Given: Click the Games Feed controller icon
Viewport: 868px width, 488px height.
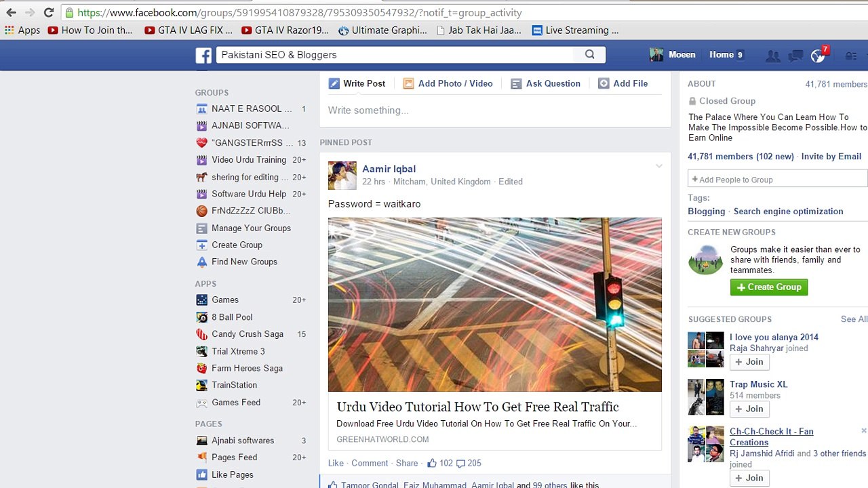Looking at the screenshot, I should 201,403.
